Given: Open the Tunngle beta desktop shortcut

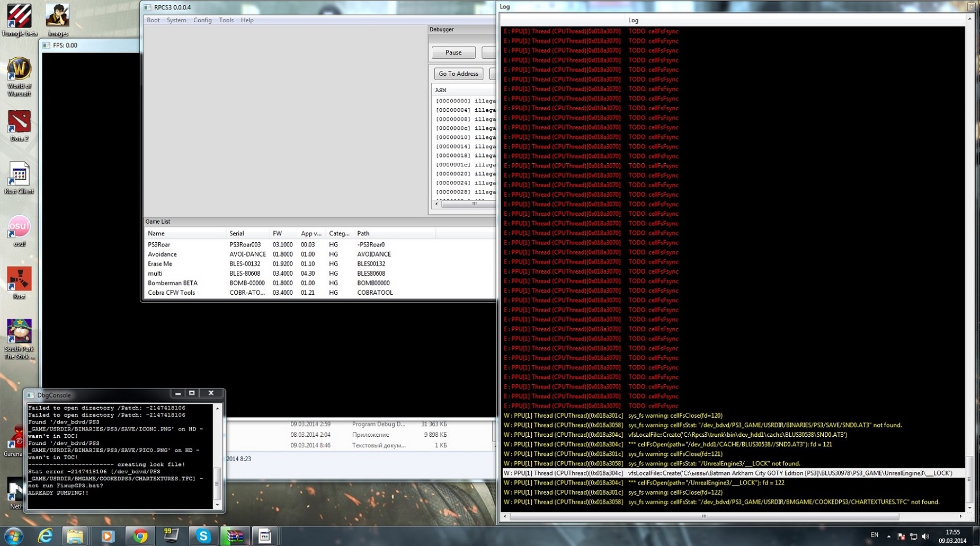Looking at the screenshot, I should pyautogui.click(x=19, y=17).
